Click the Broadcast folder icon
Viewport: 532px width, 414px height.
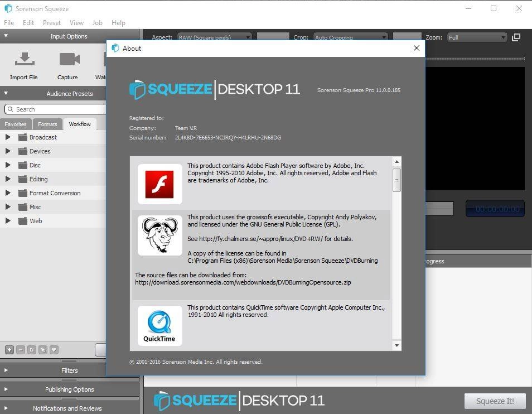(23, 137)
